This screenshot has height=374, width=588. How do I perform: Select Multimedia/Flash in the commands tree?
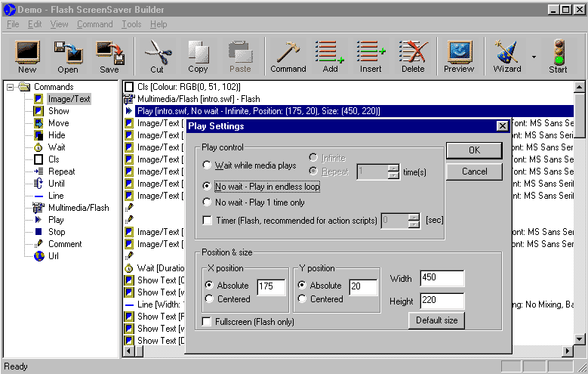(x=78, y=208)
